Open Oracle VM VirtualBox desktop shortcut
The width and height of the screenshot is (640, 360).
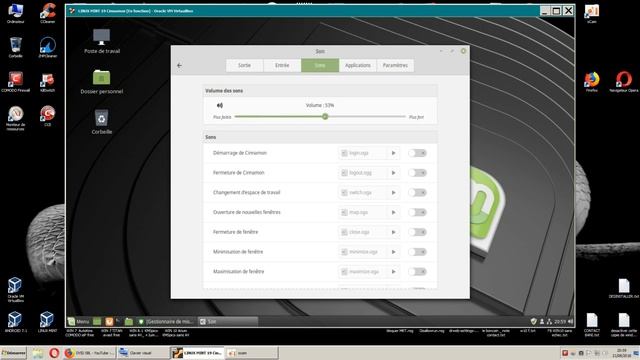(16, 289)
